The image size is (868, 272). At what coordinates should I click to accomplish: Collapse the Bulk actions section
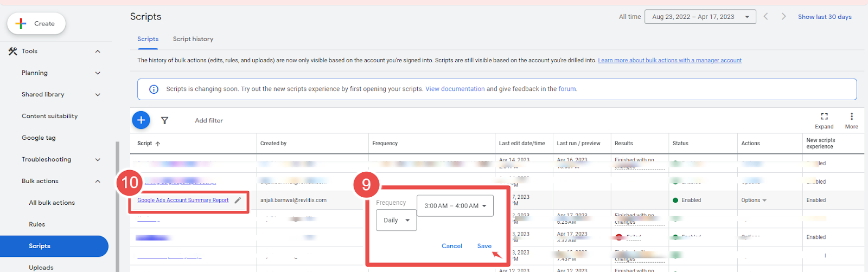pyautogui.click(x=98, y=182)
